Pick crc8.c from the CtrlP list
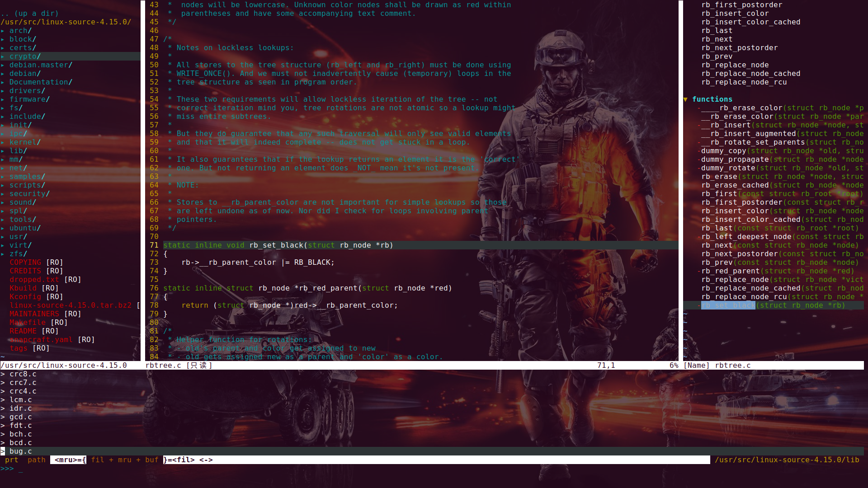The width and height of the screenshot is (868, 488). click(x=23, y=374)
